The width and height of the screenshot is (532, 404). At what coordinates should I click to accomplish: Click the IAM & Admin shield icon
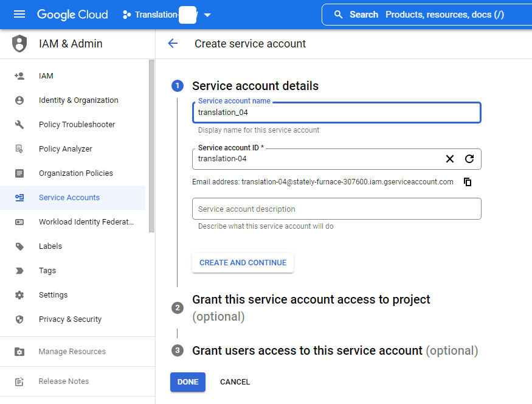point(19,43)
